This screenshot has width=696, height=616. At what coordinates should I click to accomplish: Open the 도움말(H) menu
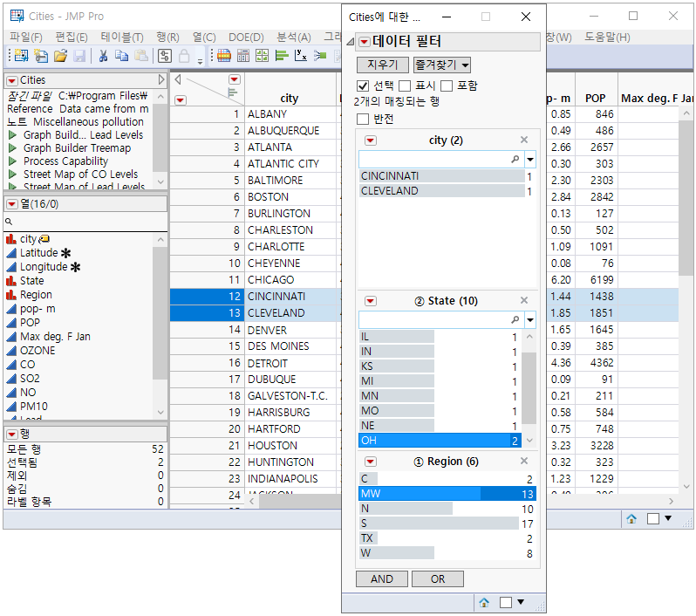(607, 38)
